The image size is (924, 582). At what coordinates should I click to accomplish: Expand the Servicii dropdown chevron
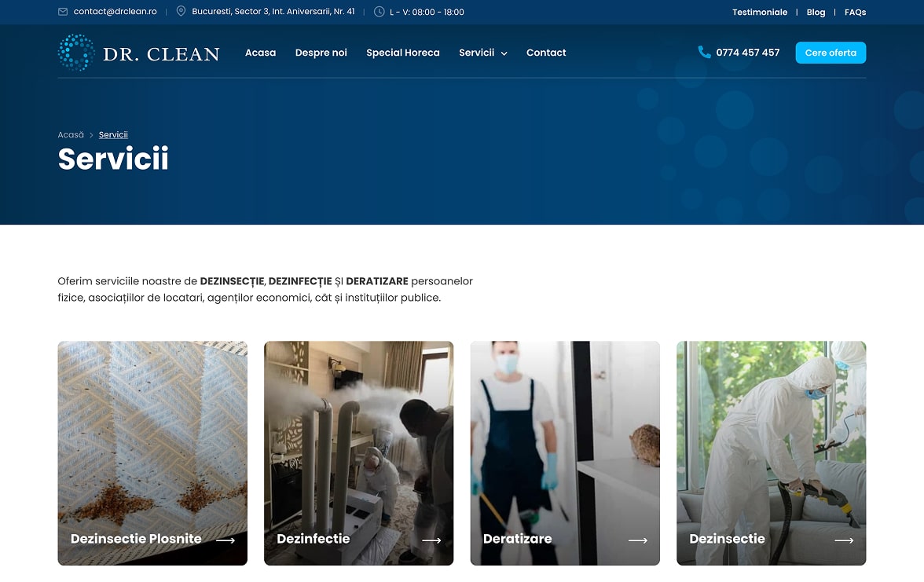pos(504,53)
